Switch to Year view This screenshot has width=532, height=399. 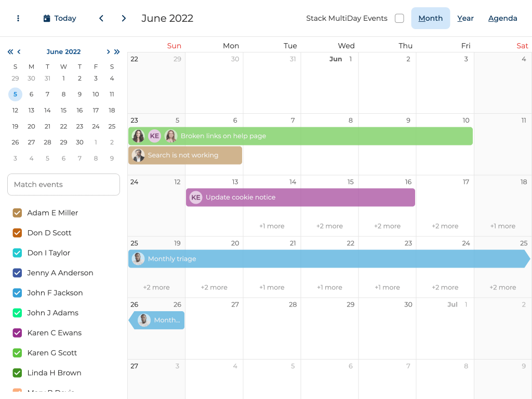(465, 18)
